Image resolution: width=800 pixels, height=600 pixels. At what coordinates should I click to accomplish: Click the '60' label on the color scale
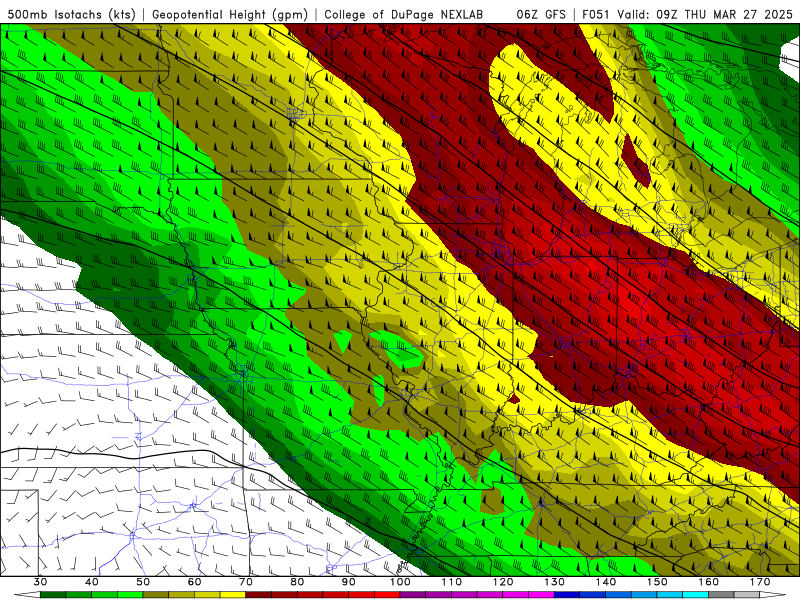coord(194,582)
